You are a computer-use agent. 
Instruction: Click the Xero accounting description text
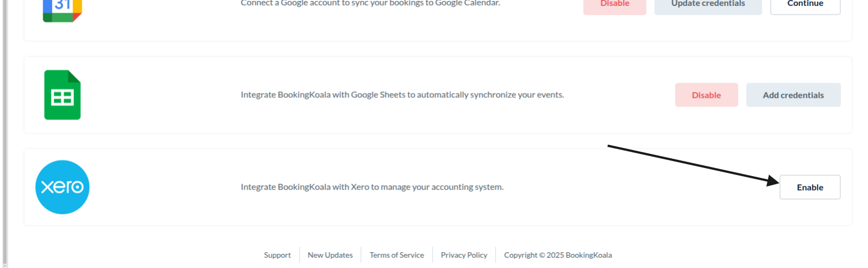tap(372, 187)
